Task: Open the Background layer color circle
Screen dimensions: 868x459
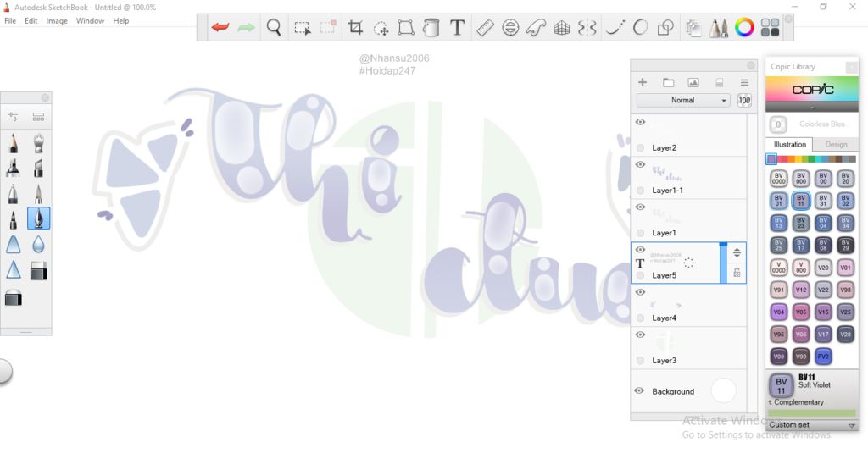Action: pos(723,390)
